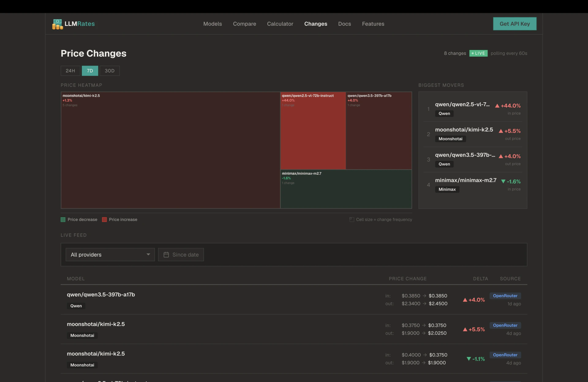The image size is (588, 382).
Task: Click the Price Changes page heading
Action: pyautogui.click(x=93, y=53)
